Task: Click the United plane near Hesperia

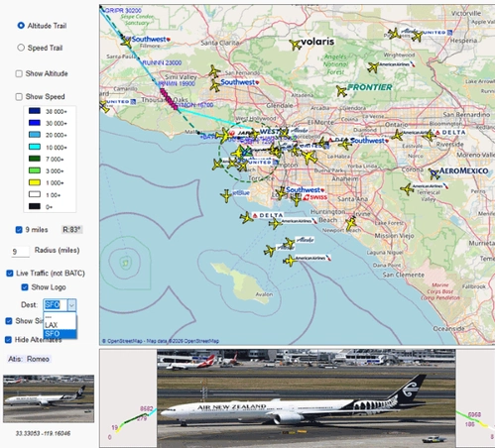Action: click(x=417, y=36)
